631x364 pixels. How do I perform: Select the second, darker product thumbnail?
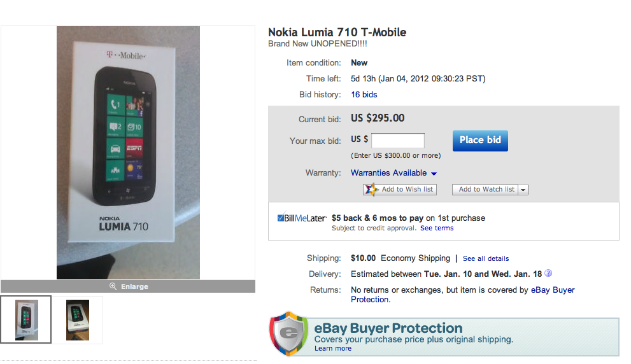click(78, 320)
